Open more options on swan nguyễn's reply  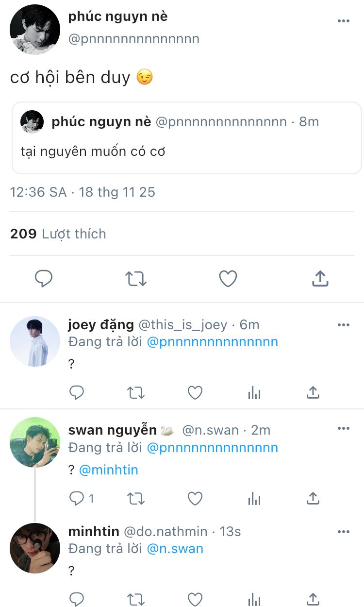tap(344, 428)
